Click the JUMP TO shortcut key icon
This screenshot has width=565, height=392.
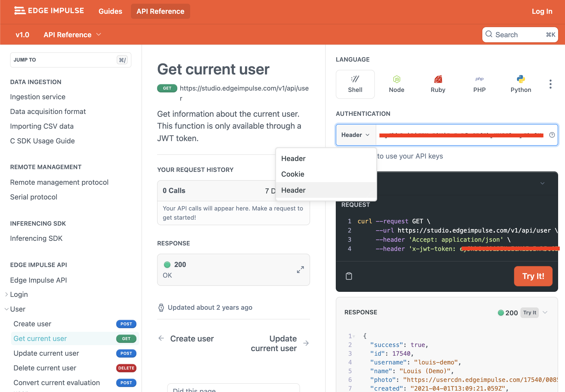click(122, 60)
